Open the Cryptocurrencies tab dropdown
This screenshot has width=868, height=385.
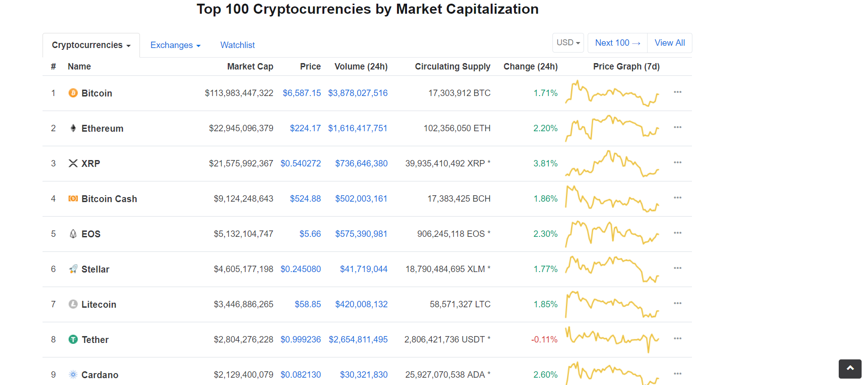(91, 45)
